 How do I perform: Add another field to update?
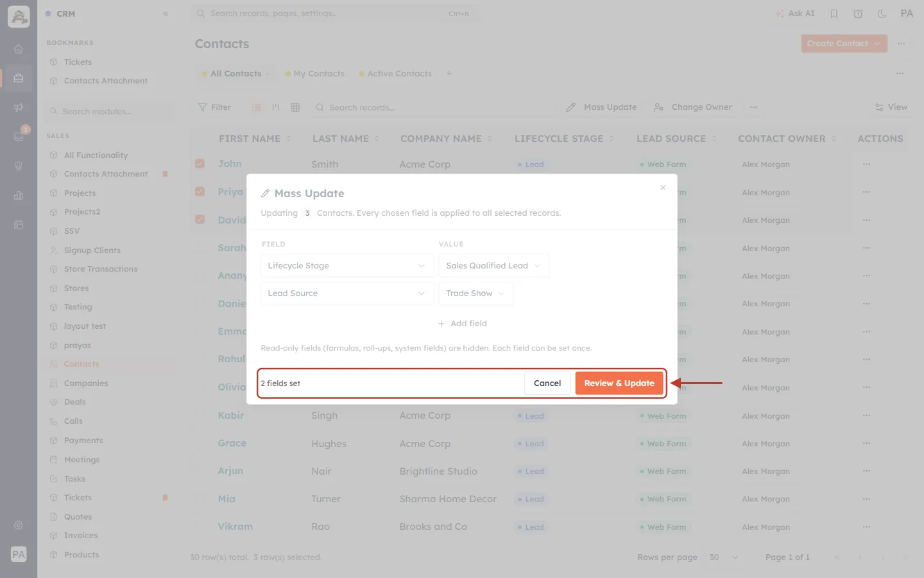462,324
